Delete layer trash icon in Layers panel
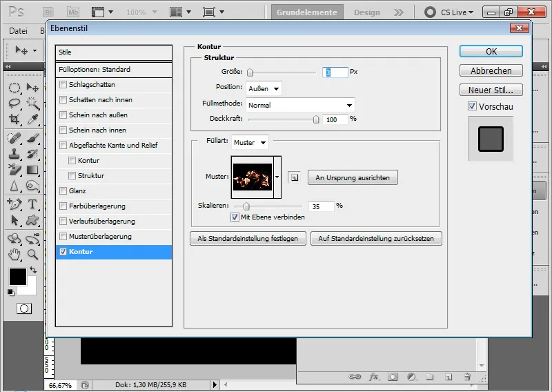This screenshot has width=552, height=392. point(467,378)
